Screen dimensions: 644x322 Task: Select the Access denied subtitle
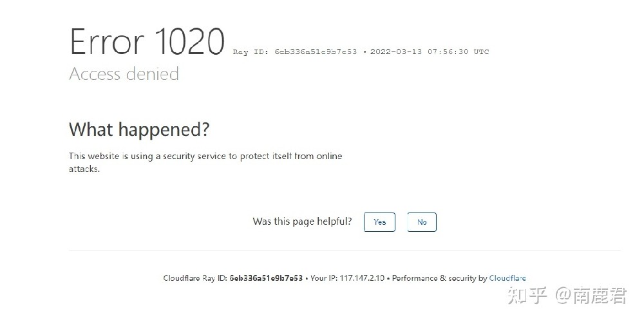[x=124, y=74]
